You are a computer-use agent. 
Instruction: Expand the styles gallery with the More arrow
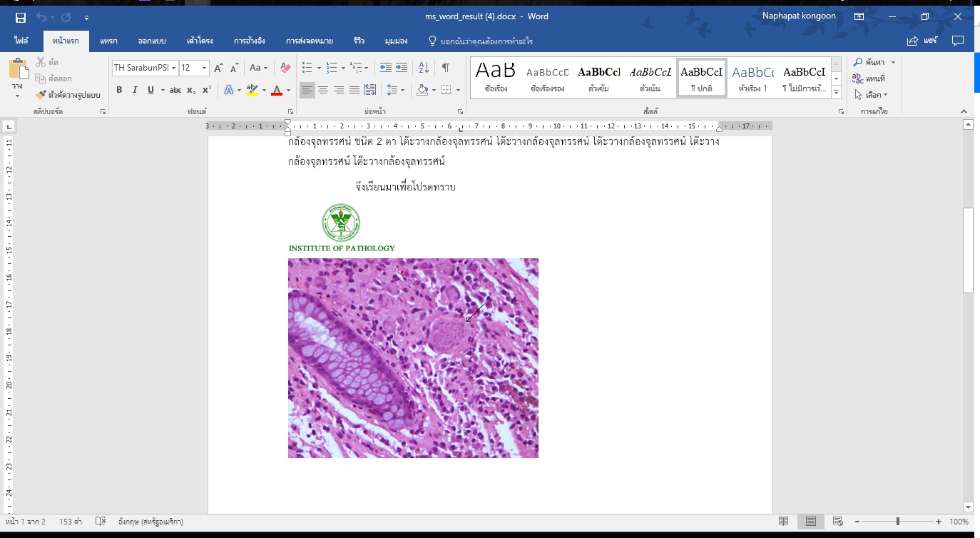coord(837,93)
